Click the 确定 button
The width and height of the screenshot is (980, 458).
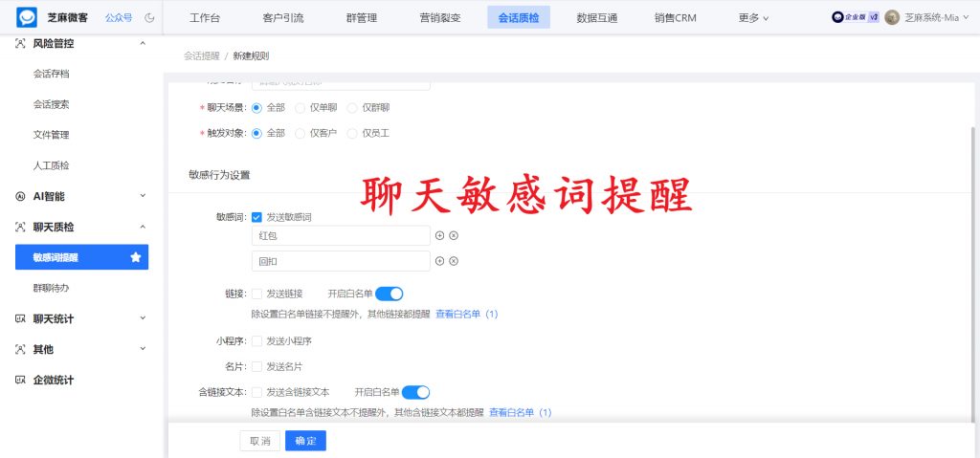pyautogui.click(x=305, y=441)
